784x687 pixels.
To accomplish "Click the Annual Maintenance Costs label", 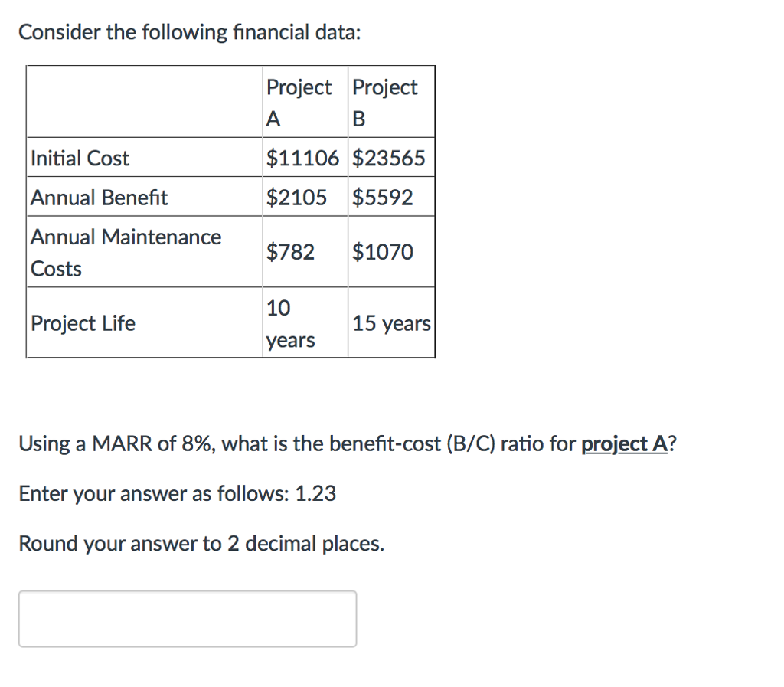I will 125,252.
